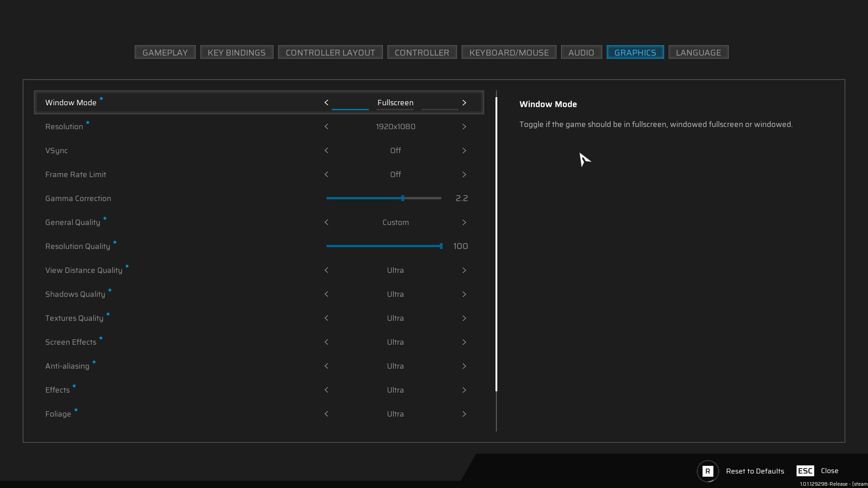The height and width of the screenshot is (488, 868).
Task: Click the ESC key icon
Action: click(x=805, y=471)
